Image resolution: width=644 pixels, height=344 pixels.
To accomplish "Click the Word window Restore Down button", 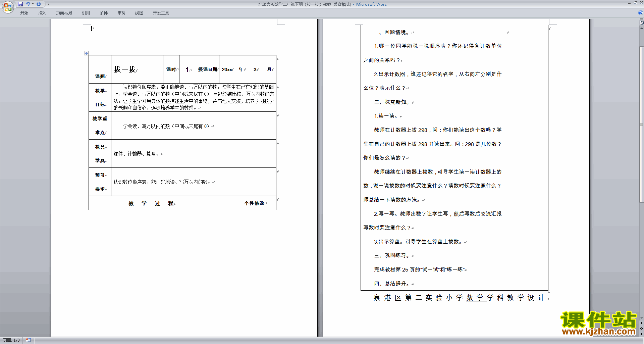I will pyautogui.click(x=635, y=3).
